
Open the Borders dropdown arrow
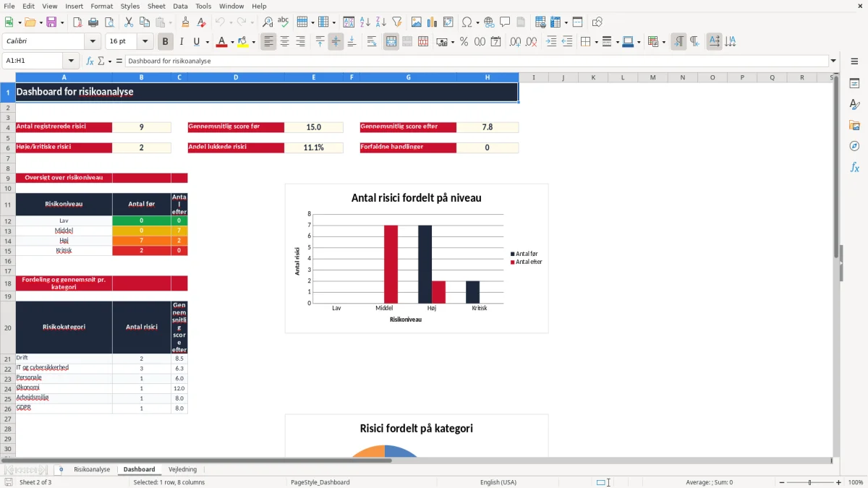click(595, 42)
